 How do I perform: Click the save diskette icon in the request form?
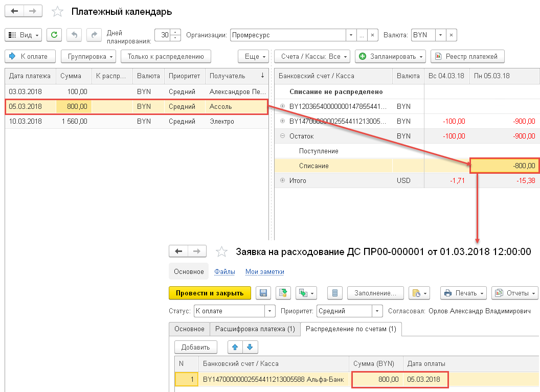263,293
